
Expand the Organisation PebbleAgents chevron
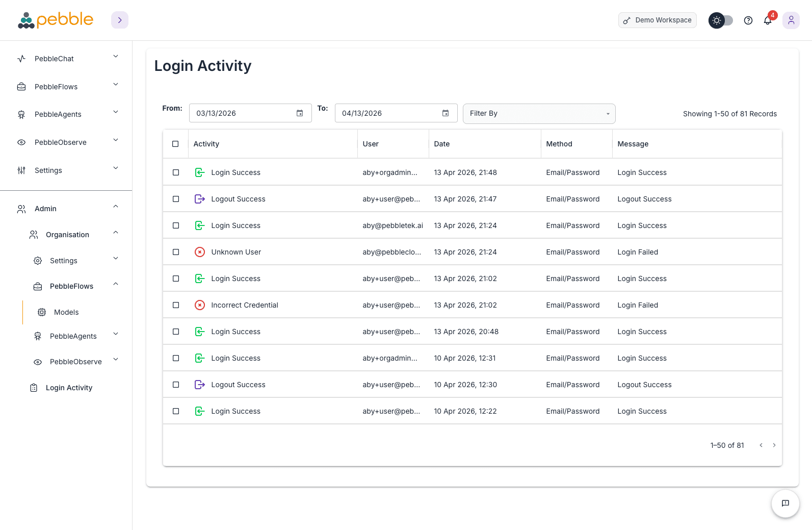pyautogui.click(x=116, y=334)
